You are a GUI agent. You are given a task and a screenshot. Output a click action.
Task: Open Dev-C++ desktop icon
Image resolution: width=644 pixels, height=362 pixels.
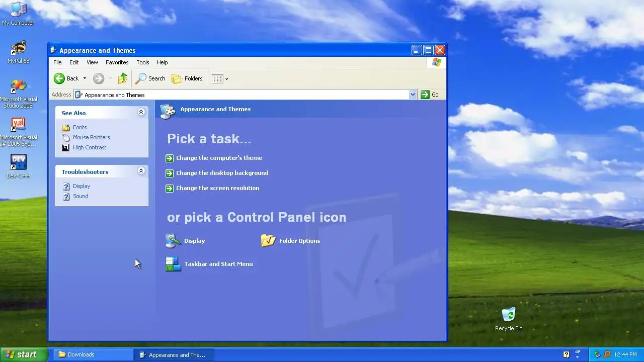tap(18, 166)
